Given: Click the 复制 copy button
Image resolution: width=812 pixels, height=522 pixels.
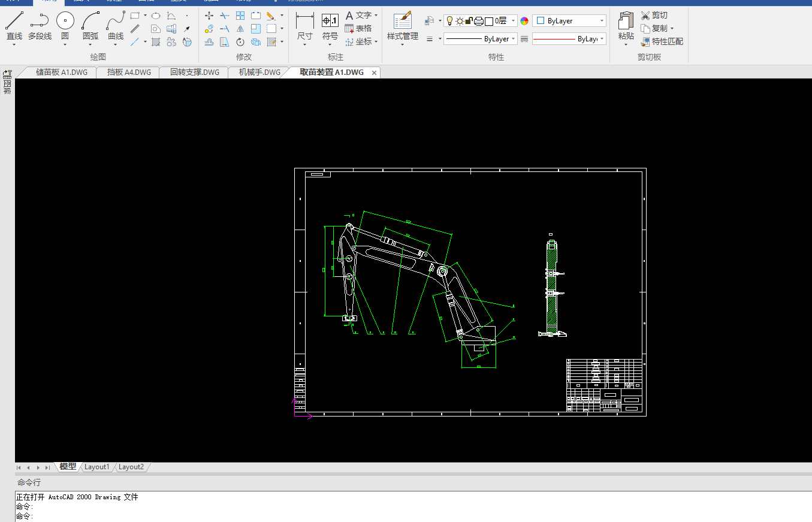Looking at the screenshot, I should coord(654,28).
